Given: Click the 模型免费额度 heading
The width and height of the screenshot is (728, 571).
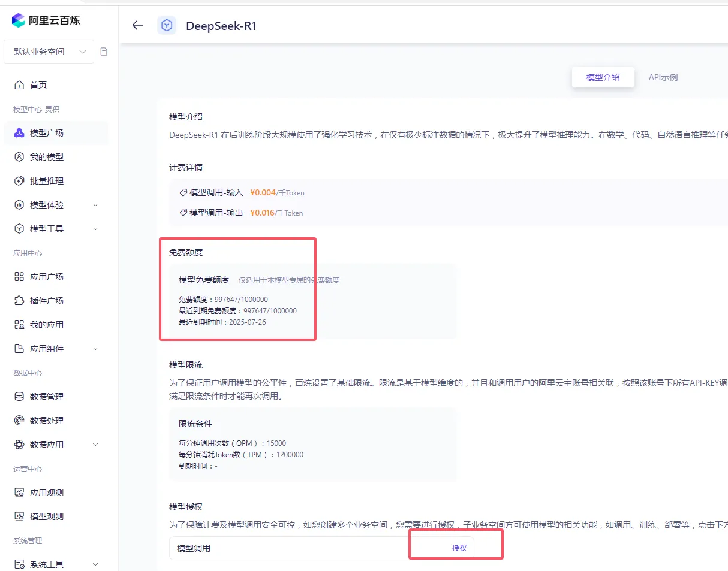Looking at the screenshot, I should (204, 280).
